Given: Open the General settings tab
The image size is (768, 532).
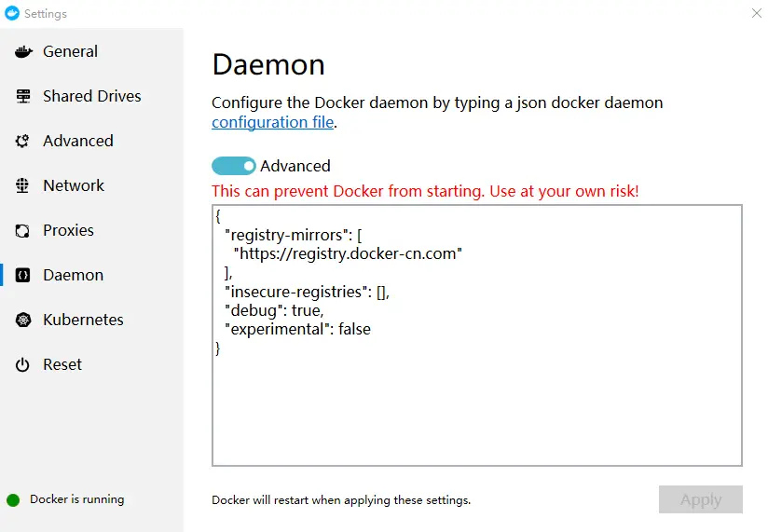Looking at the screenshot, I should tap(70, 52).
